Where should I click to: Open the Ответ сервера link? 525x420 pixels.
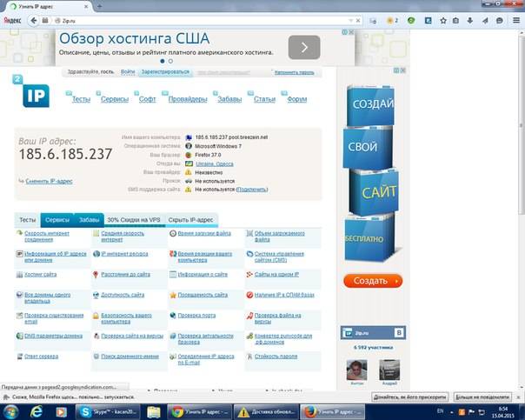tap(41, 357)
